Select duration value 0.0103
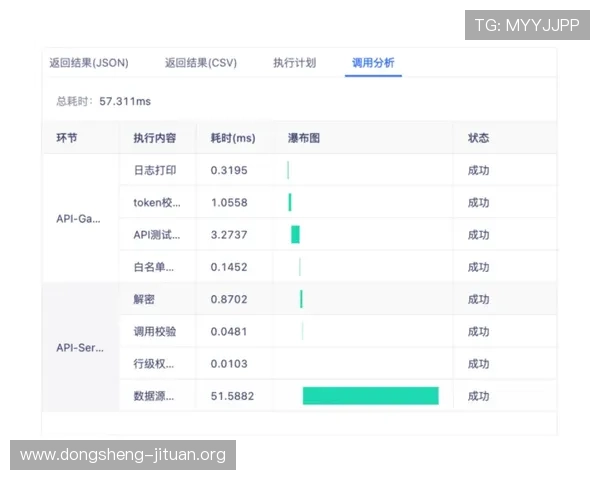 pyautogui.click(x=229, y=364)
